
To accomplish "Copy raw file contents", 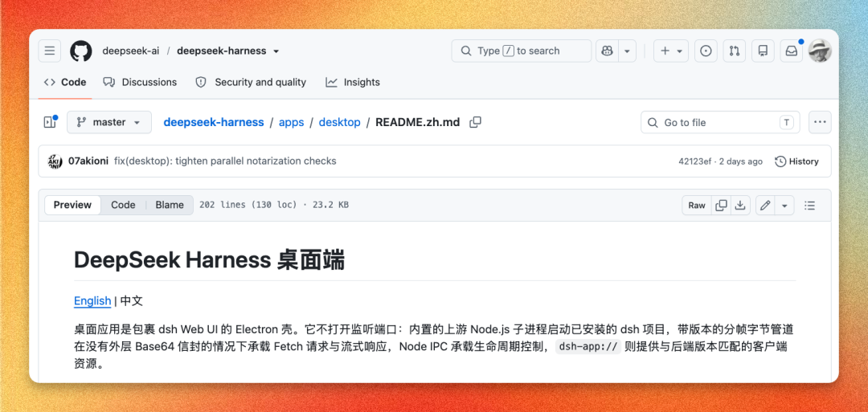I will [721, 205].
